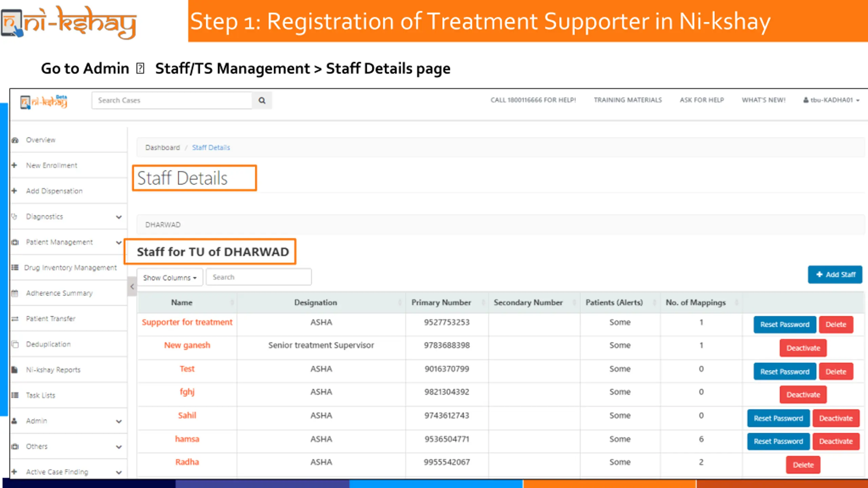Open the Sahil staff name link
The height and width of the screenshot is (488, 868).
(x=187, y=415)
